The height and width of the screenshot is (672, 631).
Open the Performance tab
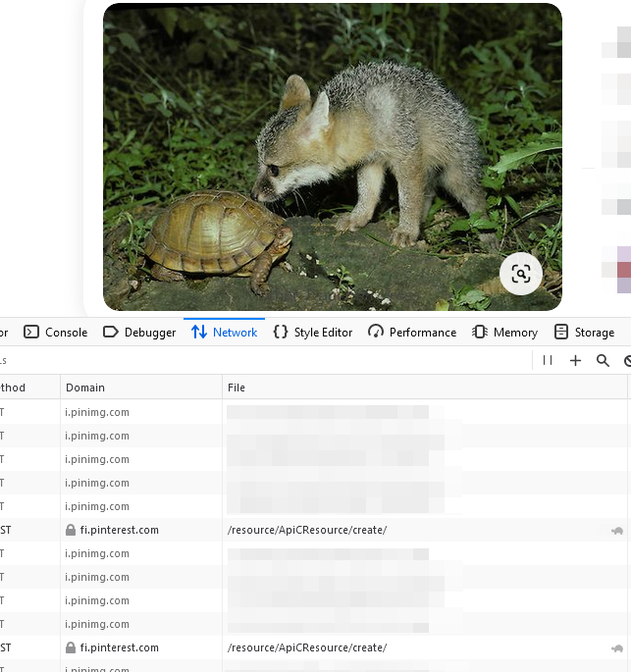click(412, 333)
